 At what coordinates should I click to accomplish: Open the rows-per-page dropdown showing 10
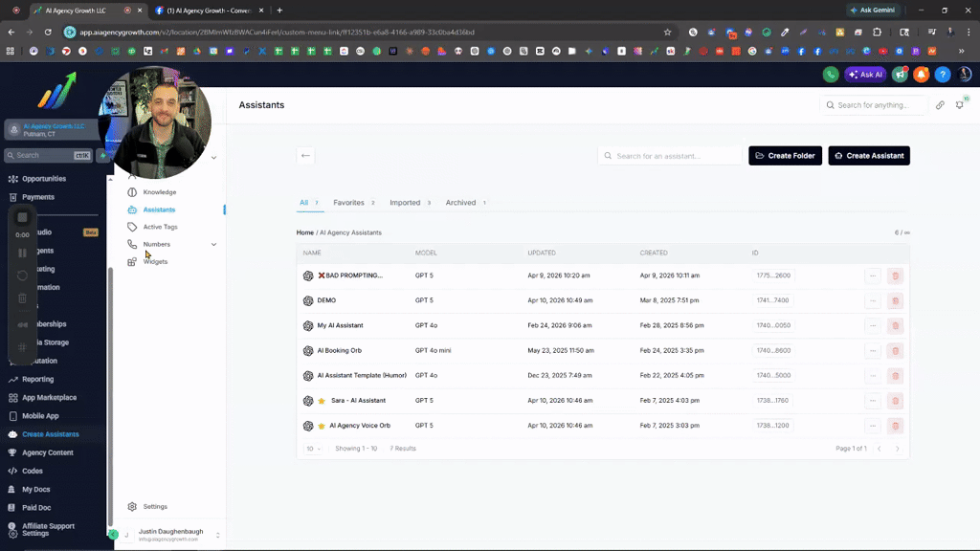[x=313, y=449]
